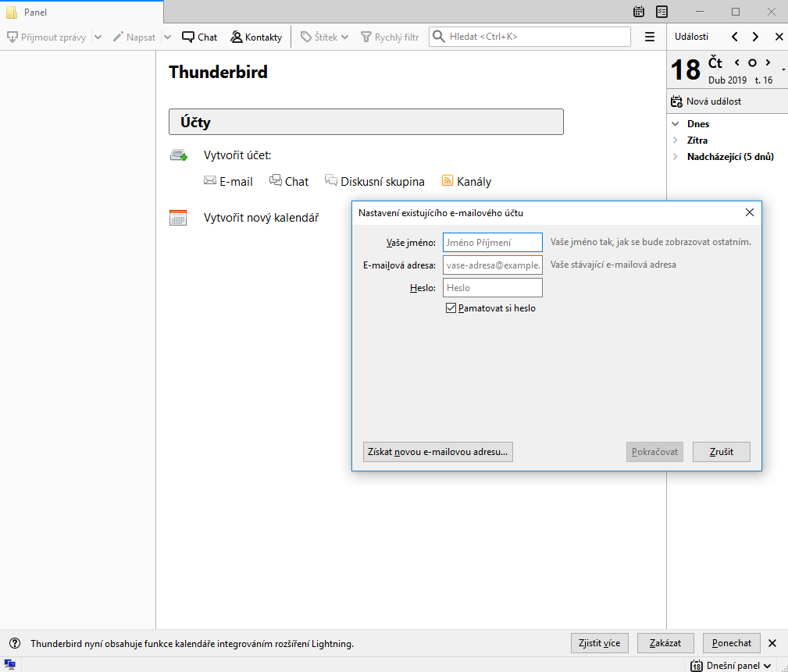788x672 pixels.
Task: Open the Thunderbird hamburger menu
Action: (x=650, y=37)
